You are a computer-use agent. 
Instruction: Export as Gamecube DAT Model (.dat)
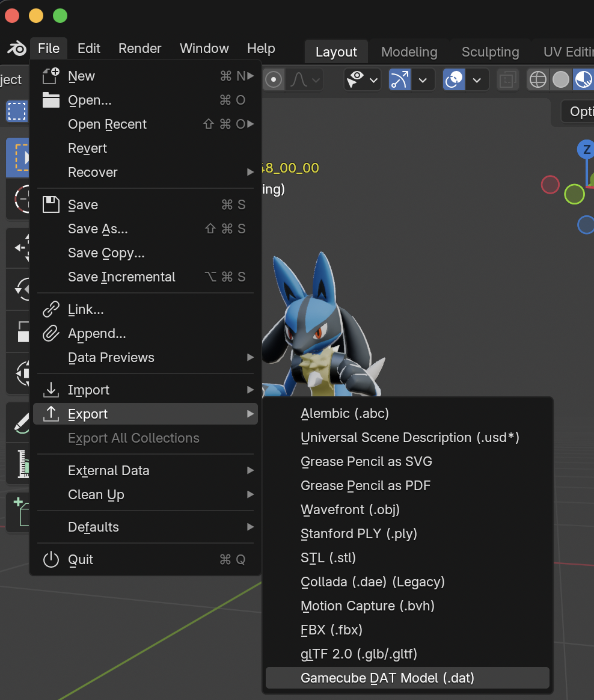pos(408,678)
